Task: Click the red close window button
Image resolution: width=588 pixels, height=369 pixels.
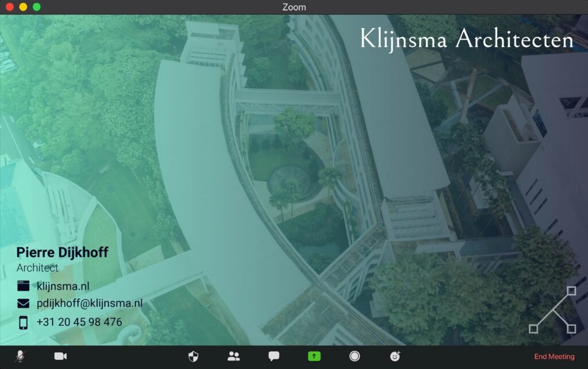Action: pos(10,7)
